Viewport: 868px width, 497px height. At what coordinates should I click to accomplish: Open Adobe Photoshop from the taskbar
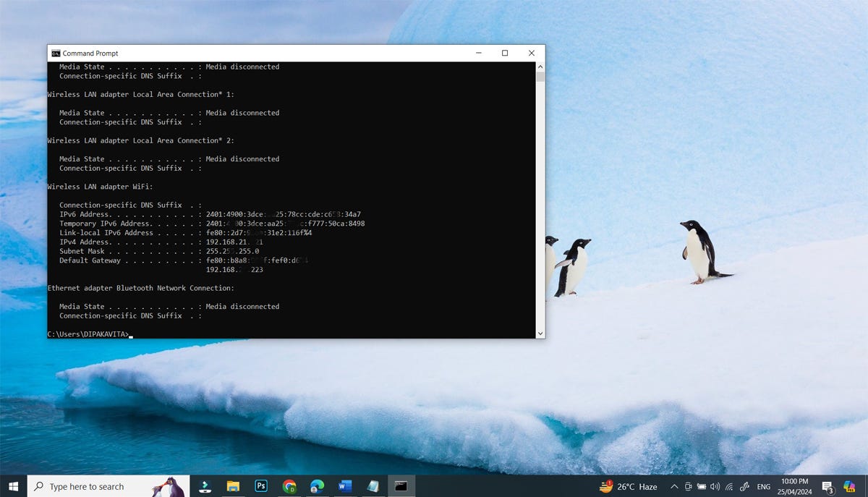click(x=261, y=486)
